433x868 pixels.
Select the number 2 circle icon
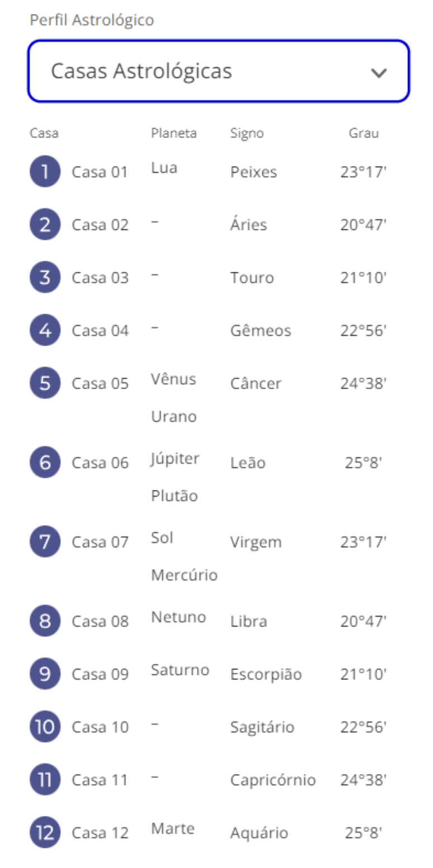[45, 224]
